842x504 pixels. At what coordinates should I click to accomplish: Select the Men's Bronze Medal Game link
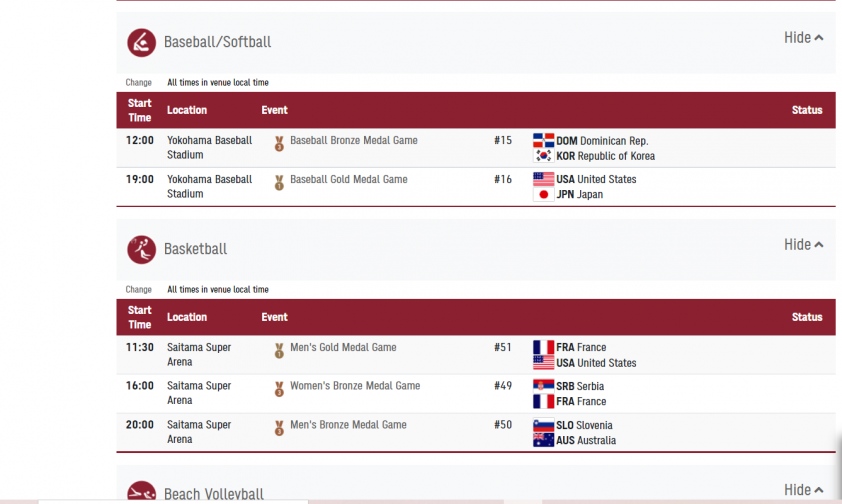pyautogui.click(x=348, y=425)
